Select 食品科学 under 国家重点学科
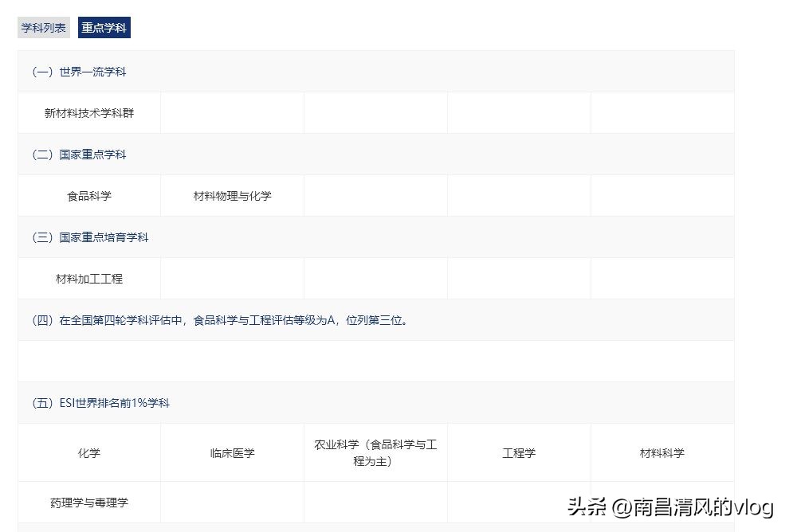This screenshot has height=532, width=789. tap(89, 195)
